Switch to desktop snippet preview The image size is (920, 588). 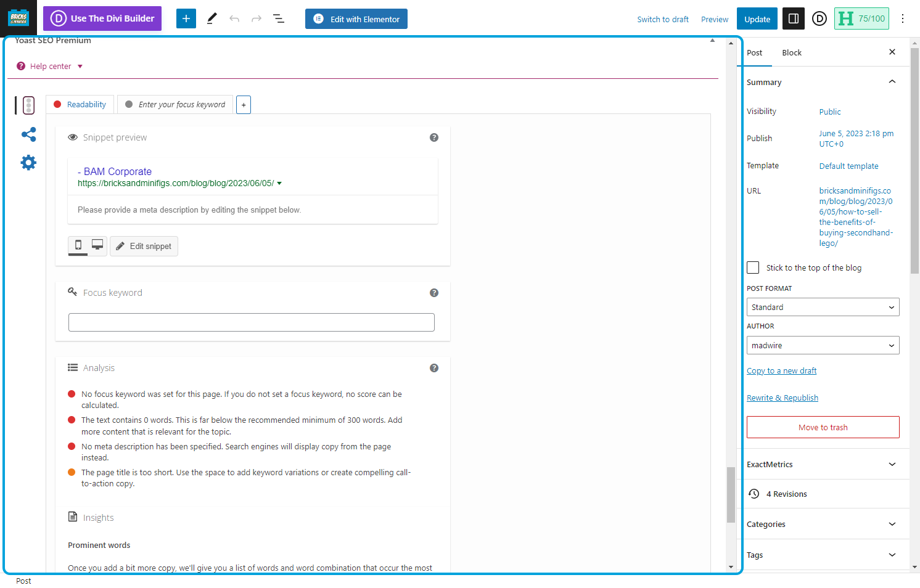97,245
